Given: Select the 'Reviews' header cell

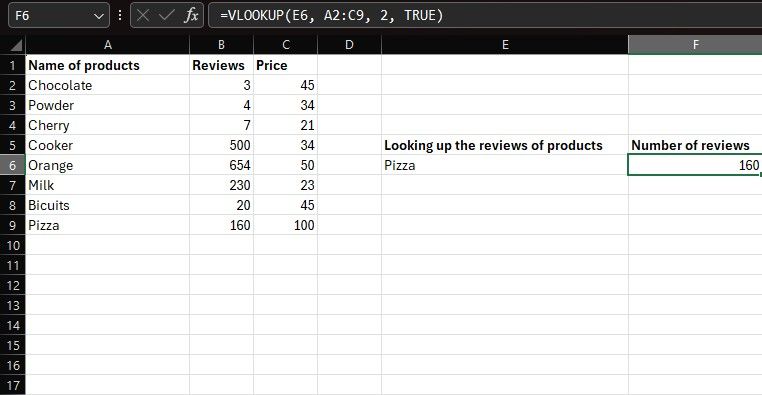Looking at the screenshot, I should (x=221, y=65).
